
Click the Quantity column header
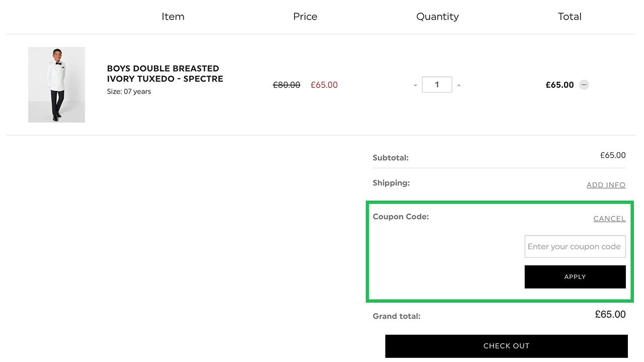(x=437, y=17)
